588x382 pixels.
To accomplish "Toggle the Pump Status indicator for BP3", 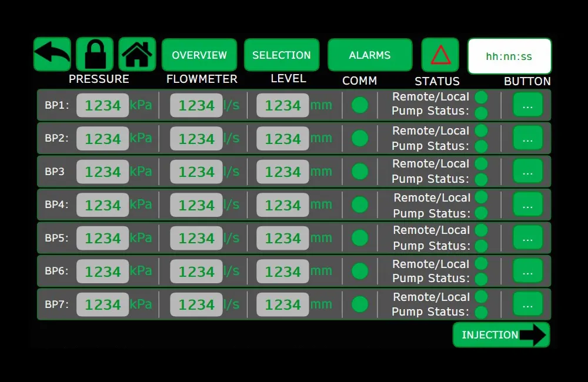I will pos(480,179).
